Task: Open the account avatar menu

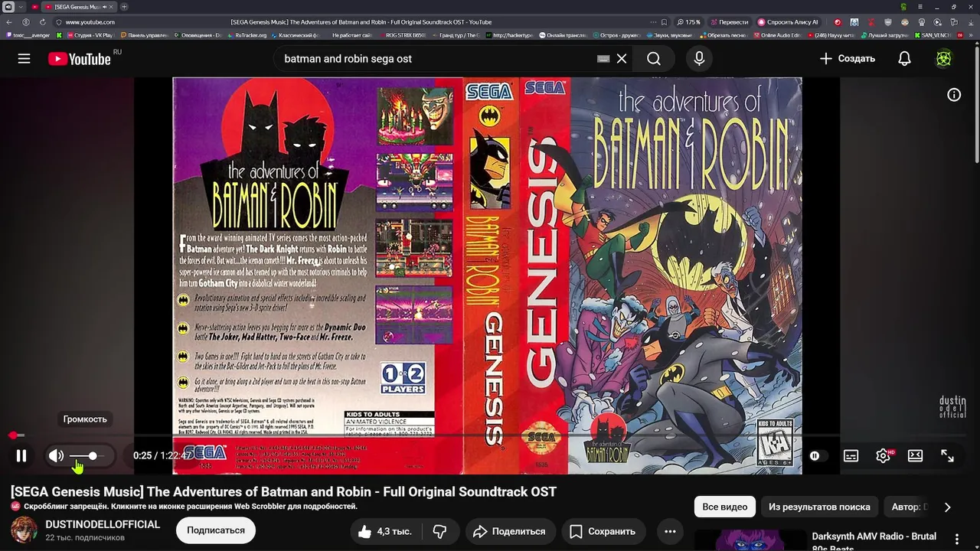Action: click(x=944, y=59)
